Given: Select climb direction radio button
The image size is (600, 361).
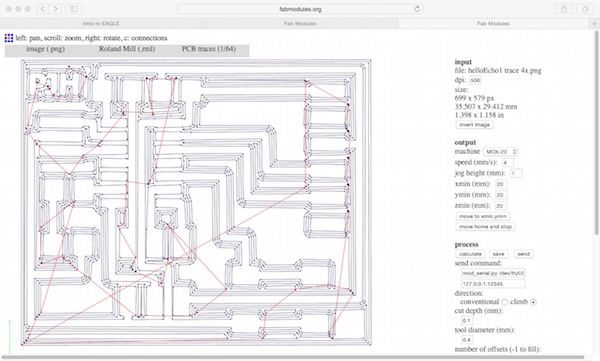Looking at the screenshot, I should coord(533,302).
